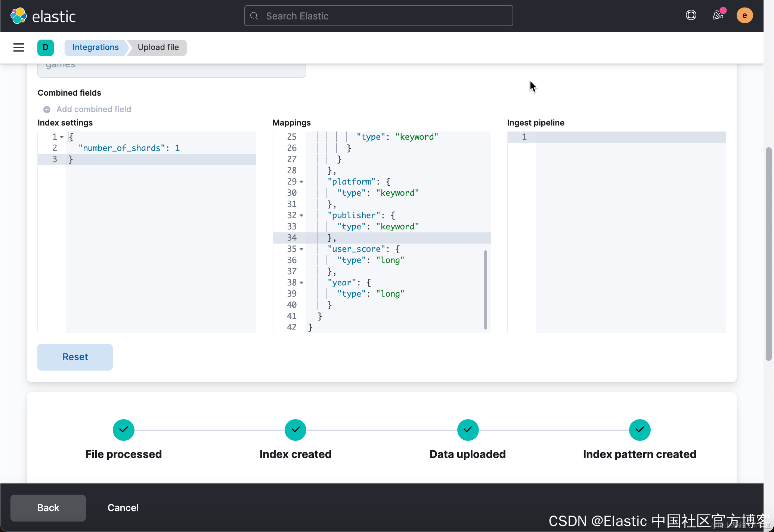The width and height of the screenshot is (774, 532).
Task: Open the newsfeed notifications icon
Action: tap(718, 15)
